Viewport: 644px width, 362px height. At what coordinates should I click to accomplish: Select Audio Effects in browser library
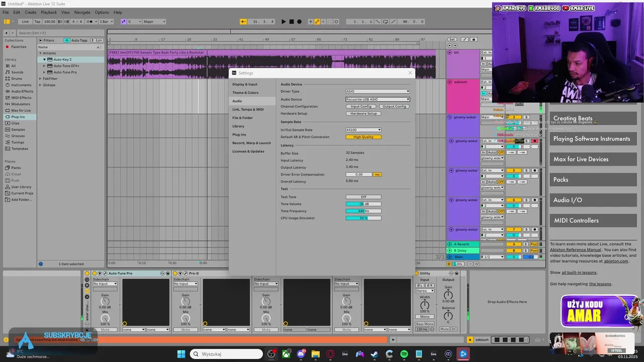(22, 91)
